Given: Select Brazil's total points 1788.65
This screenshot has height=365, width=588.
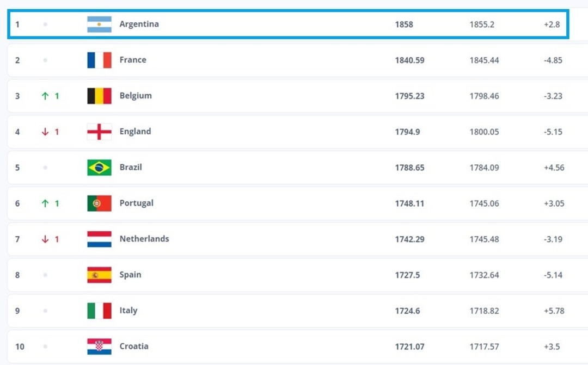Looking at the screenshot, I should [409, 168].
